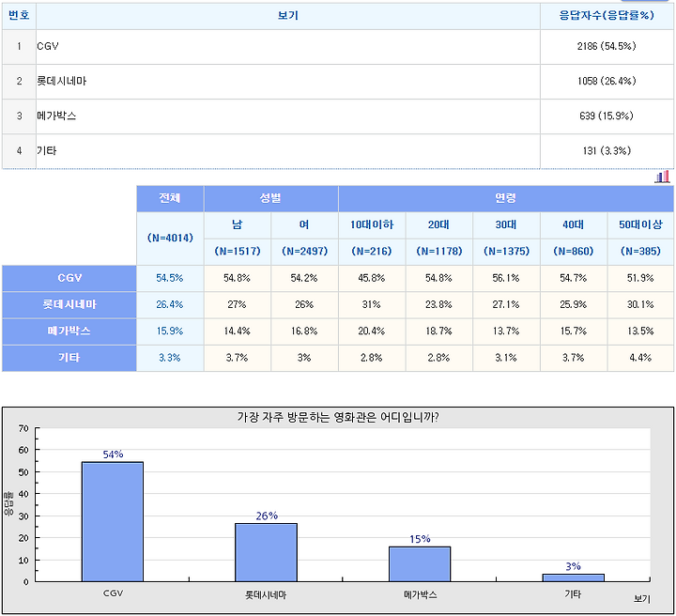Click the (N=1375) sample size cell
The image size is (676, 616).
506,252
